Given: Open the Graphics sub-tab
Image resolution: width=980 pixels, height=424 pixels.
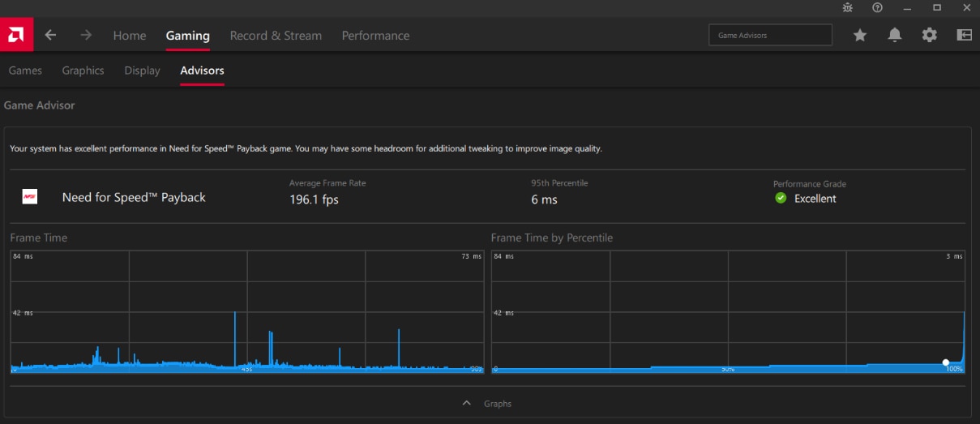Looking at the screenshot, I should pos(83,71).
